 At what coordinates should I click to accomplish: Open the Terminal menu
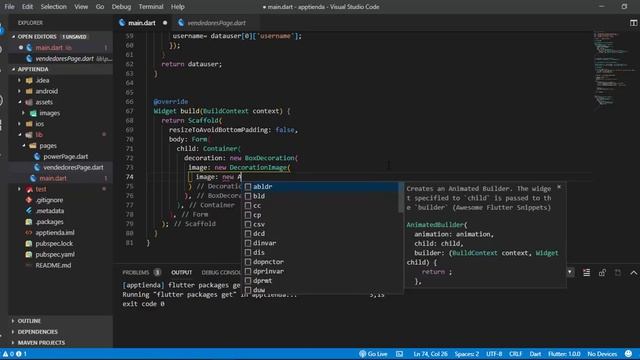tap(151, 7)
